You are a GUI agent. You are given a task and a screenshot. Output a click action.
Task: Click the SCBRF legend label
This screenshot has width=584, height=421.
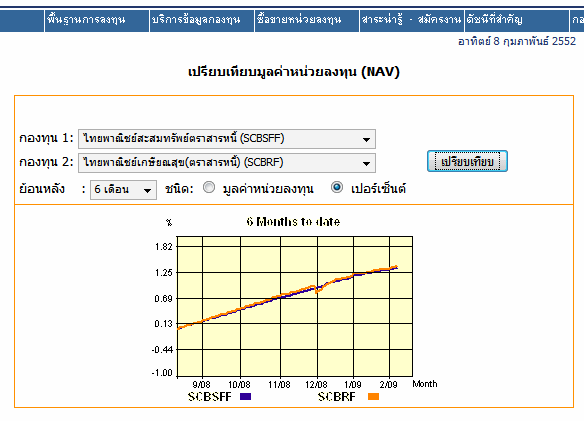click(x=337, y=397)
